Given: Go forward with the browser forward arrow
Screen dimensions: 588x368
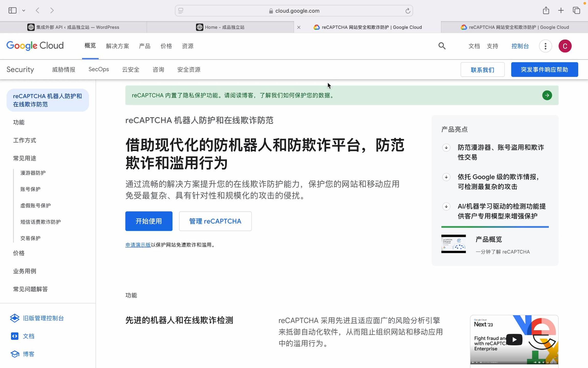Looking at the screenshot, I should click(52, 10).
